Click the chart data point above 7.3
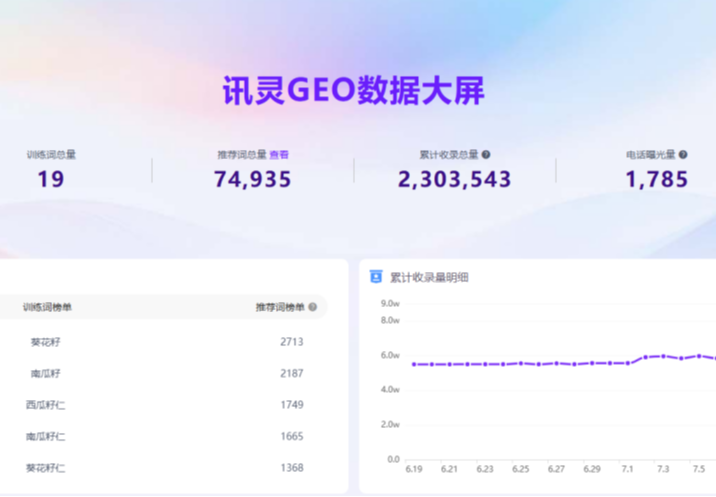716x497 pixels. pyautogui.click(x=663, y=356)
